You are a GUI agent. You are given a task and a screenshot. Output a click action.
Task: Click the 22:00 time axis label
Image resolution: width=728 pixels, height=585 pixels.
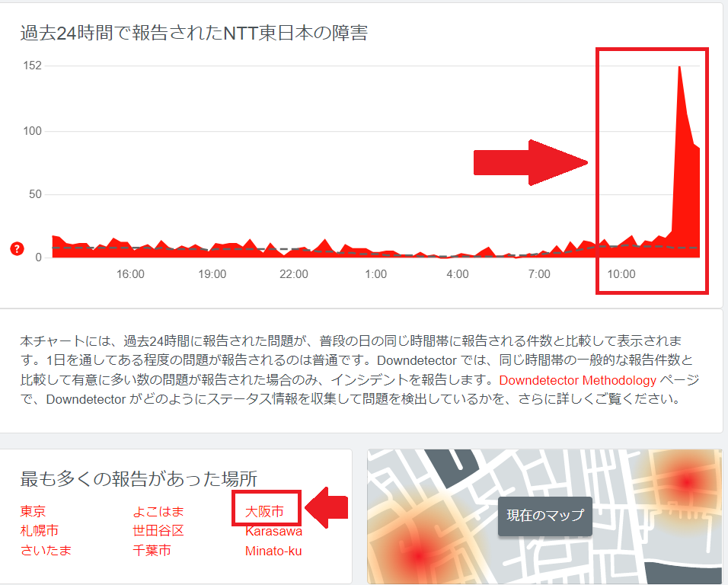[x=294, y=274]
